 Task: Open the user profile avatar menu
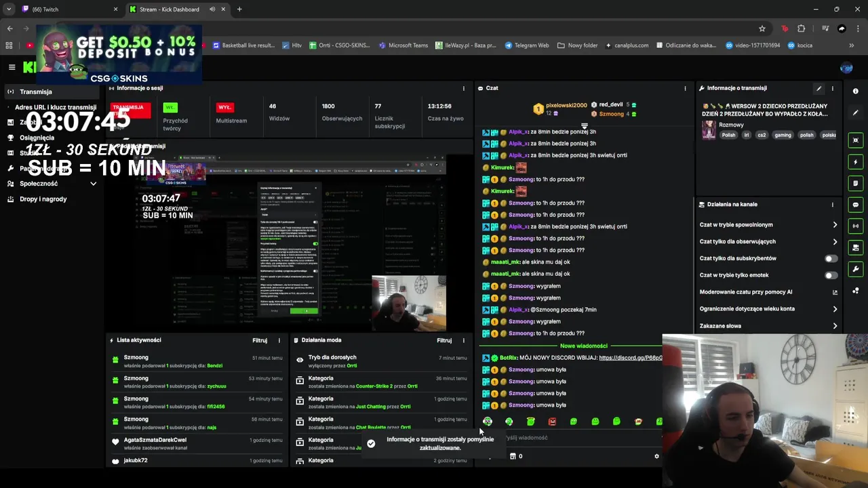click(x=846, y=68)
